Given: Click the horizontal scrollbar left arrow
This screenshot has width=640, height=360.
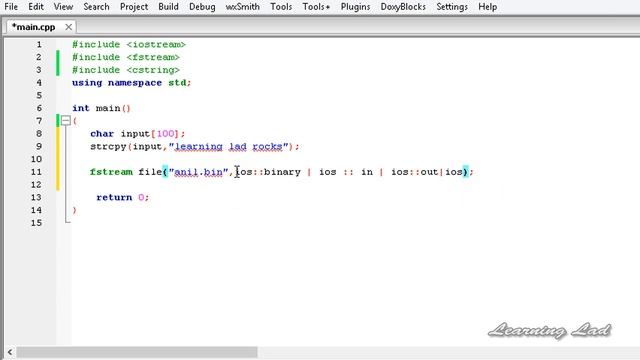Looking at the screenshot, I should coord(10,352).
